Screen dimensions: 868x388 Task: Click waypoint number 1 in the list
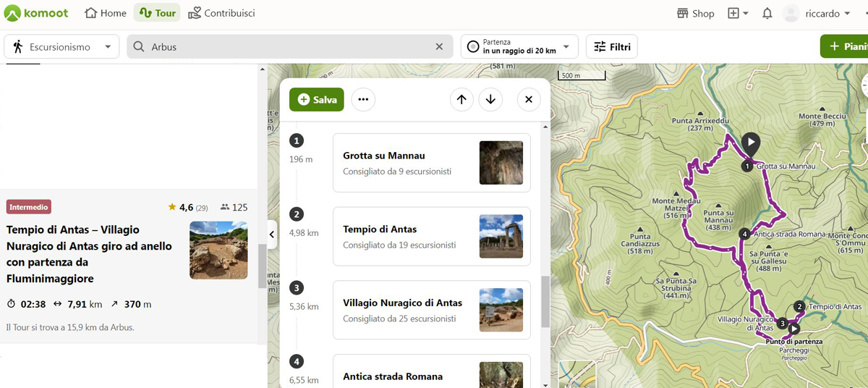[296, 140]
